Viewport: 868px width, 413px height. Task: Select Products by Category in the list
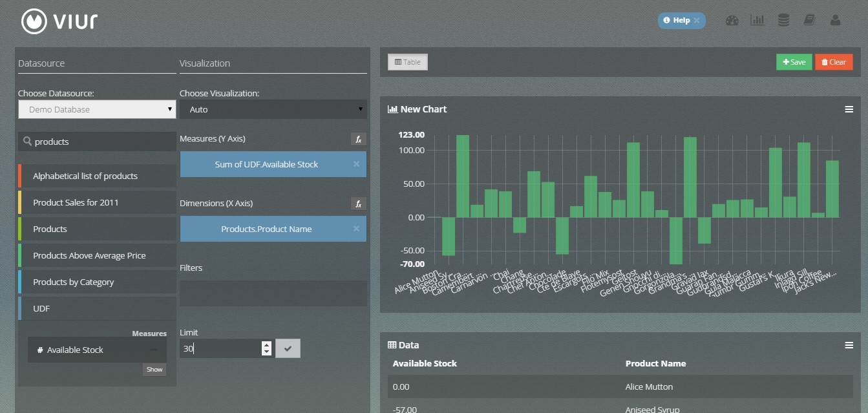click(97, 282)
